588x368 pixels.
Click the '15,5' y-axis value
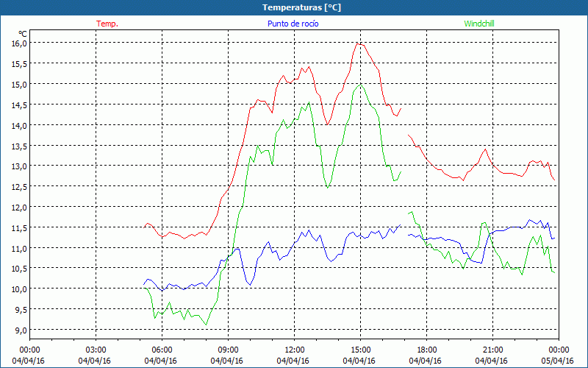[x=19, y=63]
